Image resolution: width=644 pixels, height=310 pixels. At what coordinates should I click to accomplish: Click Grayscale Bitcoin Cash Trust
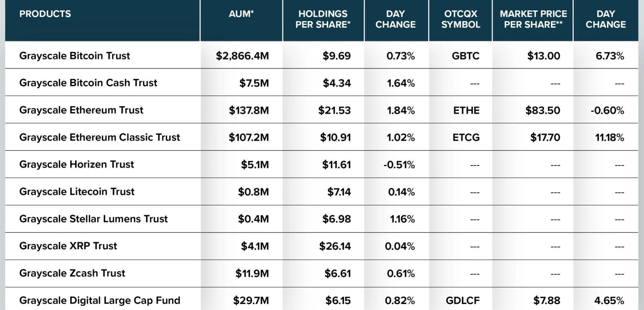(88, 83)
